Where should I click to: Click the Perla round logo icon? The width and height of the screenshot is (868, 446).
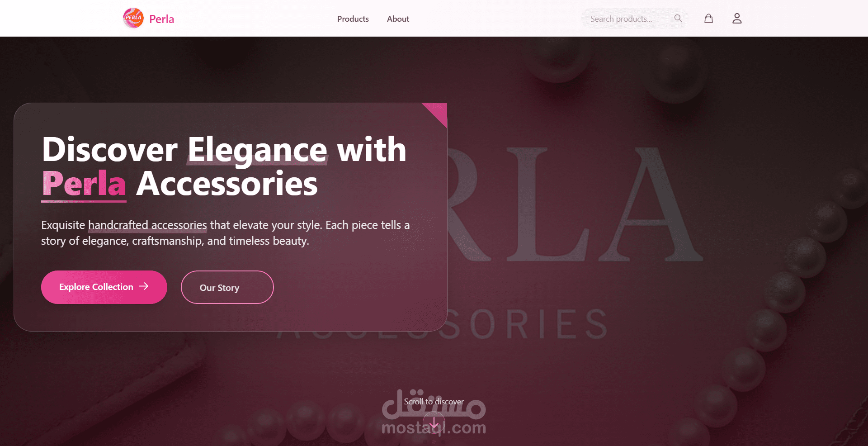pos(133,18)
